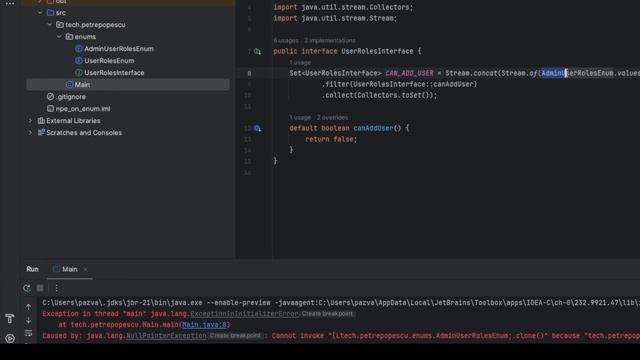
Task: Close the Main run tab
Action: (x=85, y=269)
